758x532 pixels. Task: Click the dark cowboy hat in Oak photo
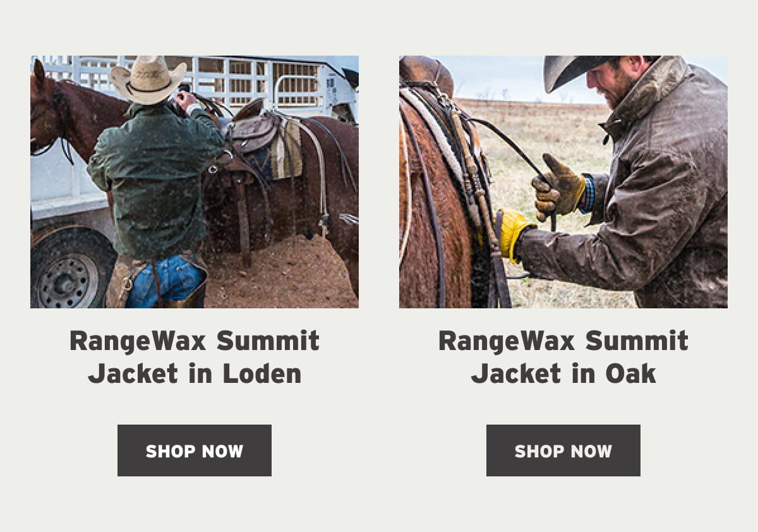[x=578, y=71]
